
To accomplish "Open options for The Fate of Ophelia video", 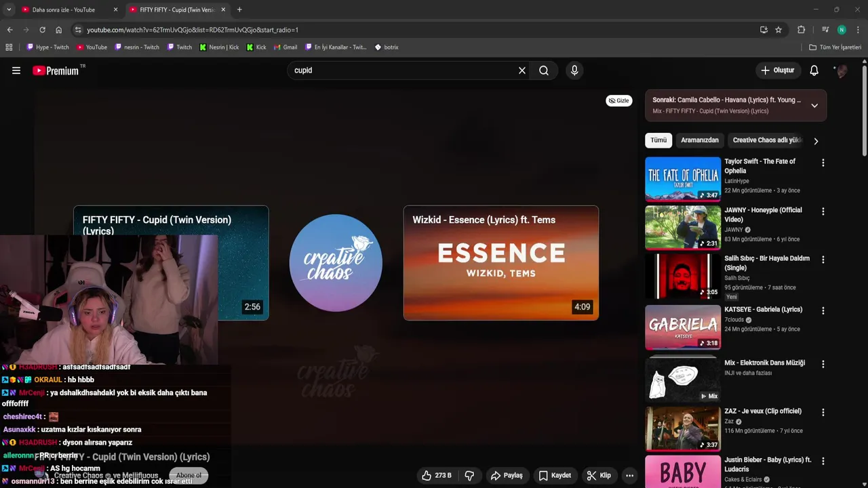I will [x=823, y=163].
